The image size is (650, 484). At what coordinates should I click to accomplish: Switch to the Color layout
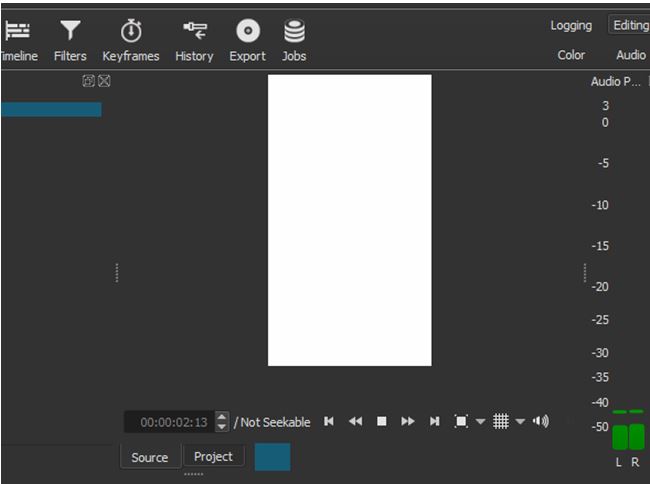(571, 55)
